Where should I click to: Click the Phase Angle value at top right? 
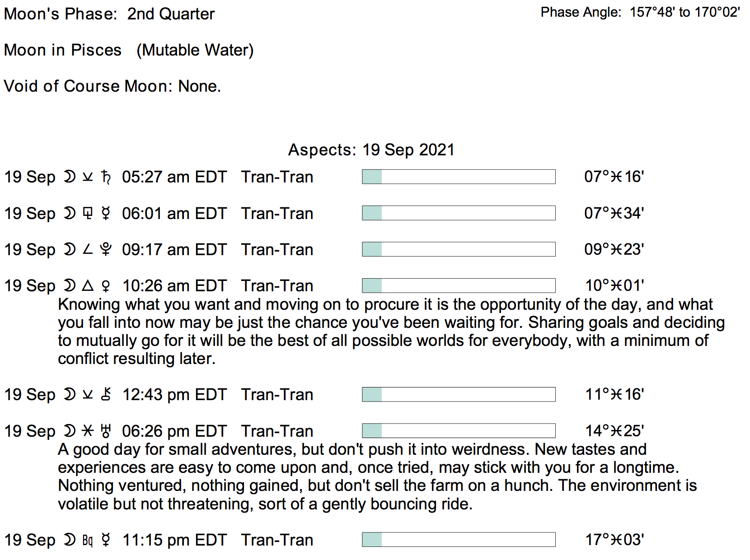[684, 12]
